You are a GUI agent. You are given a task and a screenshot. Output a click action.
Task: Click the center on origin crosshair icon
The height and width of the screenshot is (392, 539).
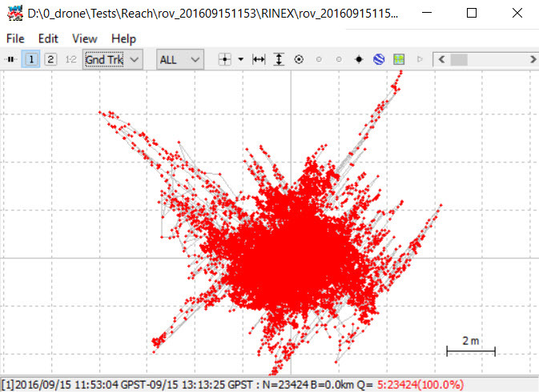pos(225,59)
